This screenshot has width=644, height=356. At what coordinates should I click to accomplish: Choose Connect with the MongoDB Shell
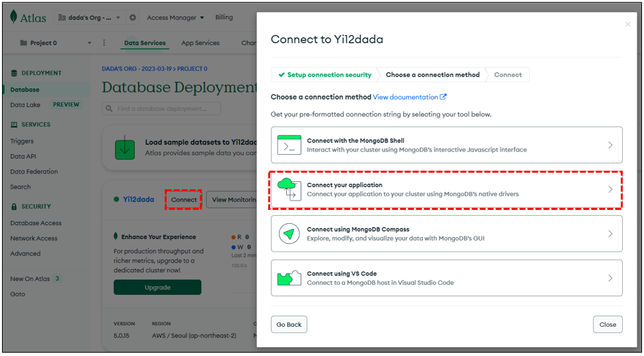pyautogui.click(x=446, y=145)
